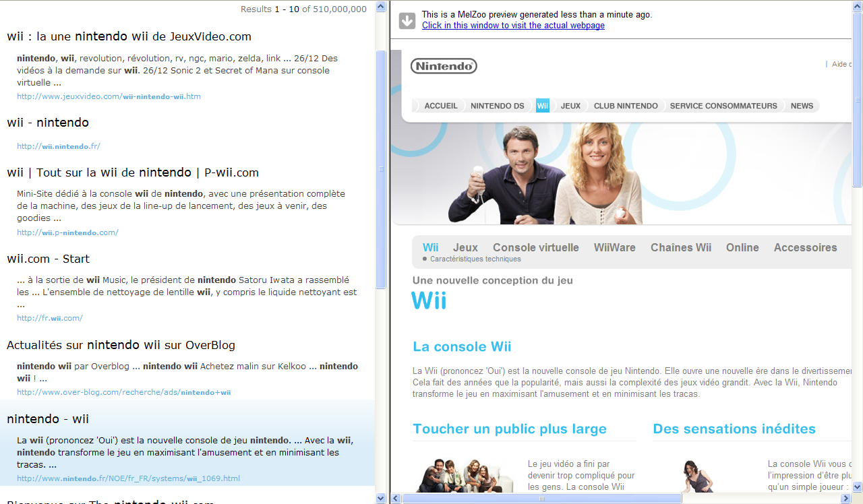Click the 'Toucher un public plus large' heading
This screenshot has width=863, height=504.
point(510,429)
